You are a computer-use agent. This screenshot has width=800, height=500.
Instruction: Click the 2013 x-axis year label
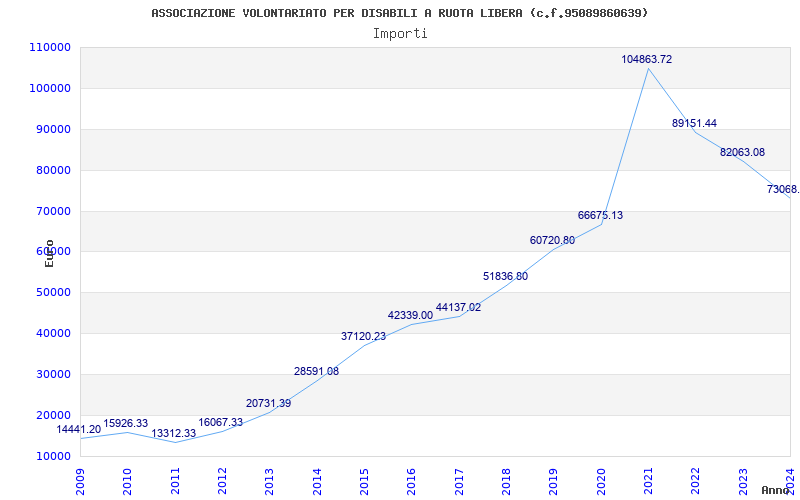(269, 482)
